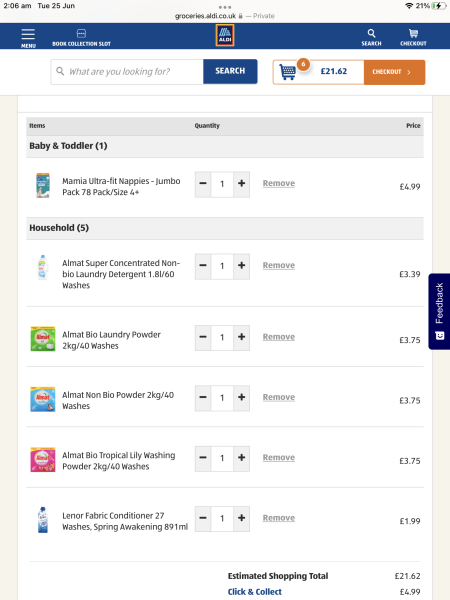Increase Lenor Fabric Conditioner quantity

pos(241,518)
